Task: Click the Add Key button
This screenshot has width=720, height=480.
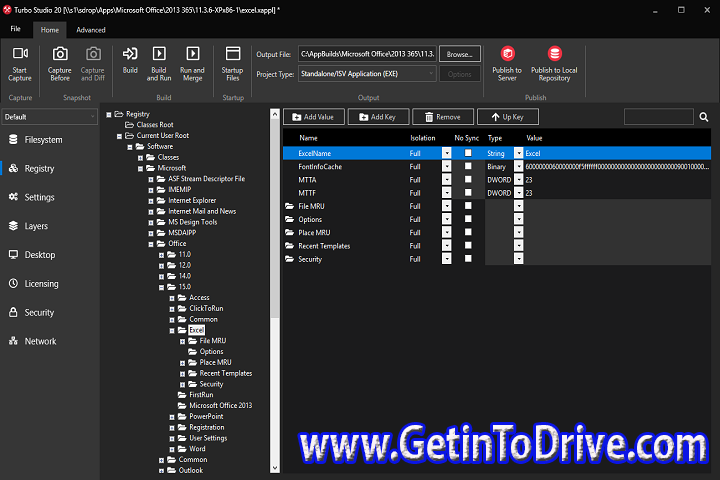Action: coord(378,117)
